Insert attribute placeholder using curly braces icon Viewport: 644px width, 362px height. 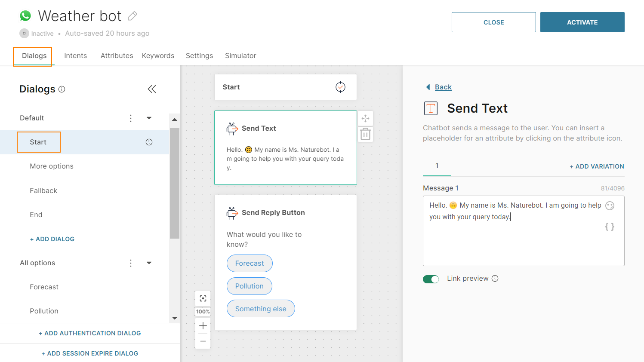tap(610, 227)
